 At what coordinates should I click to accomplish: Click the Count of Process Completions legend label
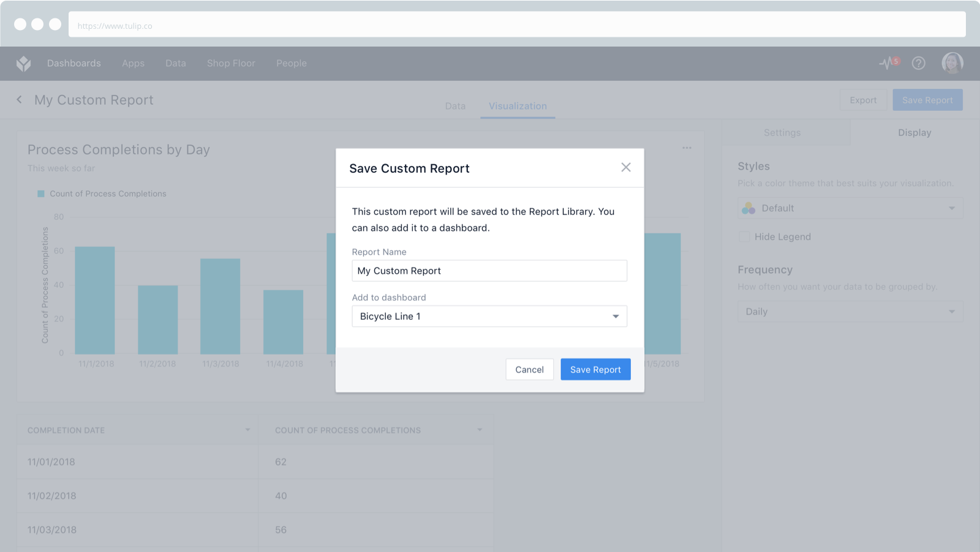coord(108,194)
